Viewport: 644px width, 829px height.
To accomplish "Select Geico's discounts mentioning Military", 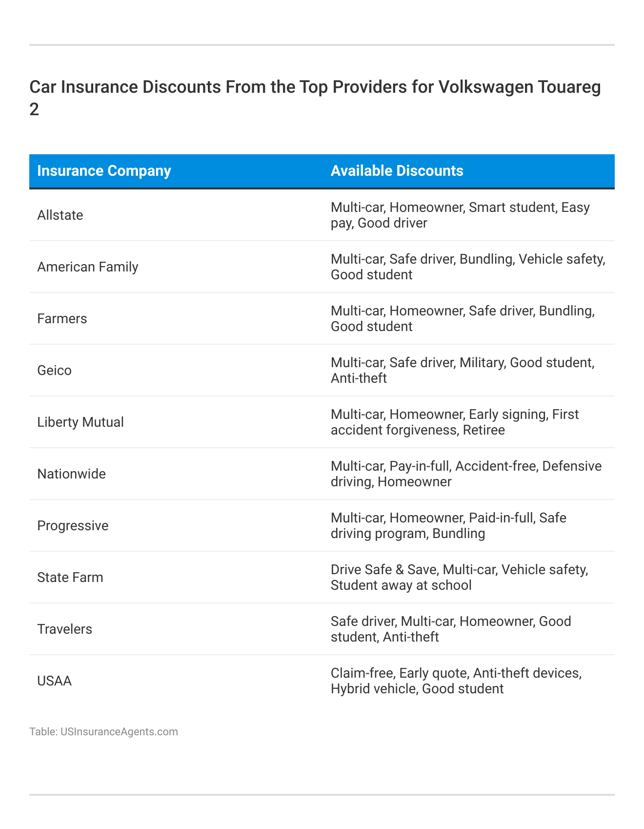I will pos(462,371).
